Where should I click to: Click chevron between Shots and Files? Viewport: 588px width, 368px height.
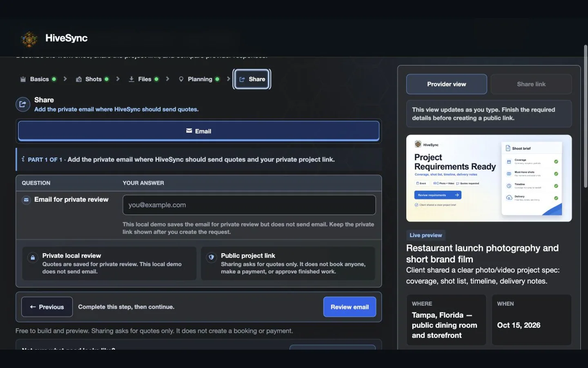point(118,79)
